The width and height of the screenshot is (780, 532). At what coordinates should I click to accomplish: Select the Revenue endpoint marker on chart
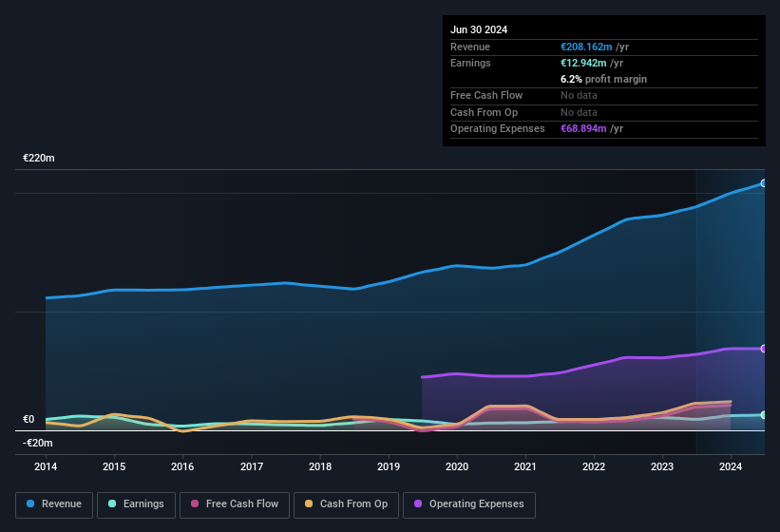tap(764, 183)
